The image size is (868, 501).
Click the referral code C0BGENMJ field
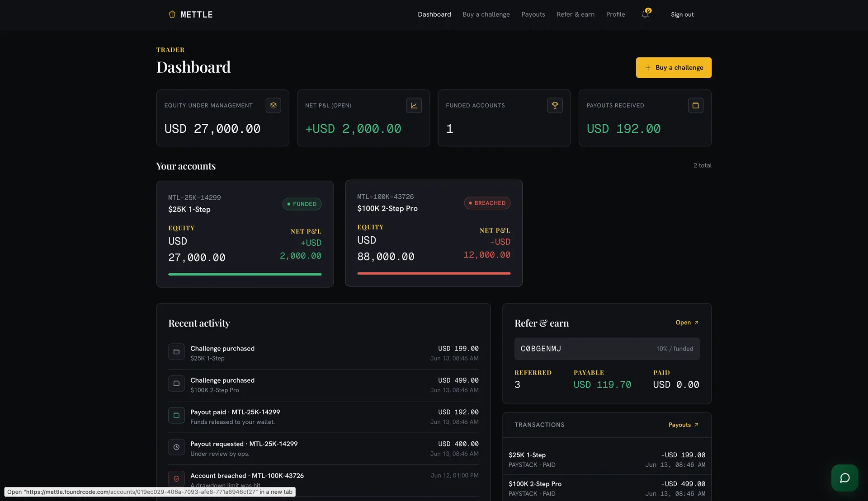607,349
